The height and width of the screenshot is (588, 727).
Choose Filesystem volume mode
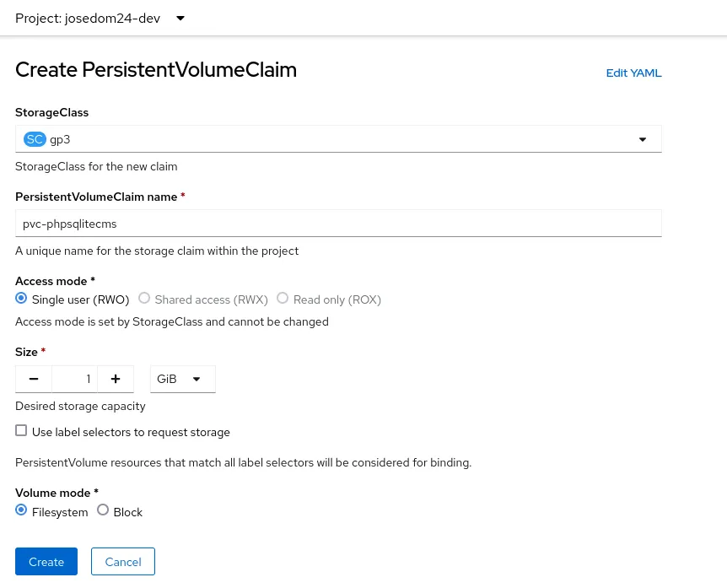(21, 510)
